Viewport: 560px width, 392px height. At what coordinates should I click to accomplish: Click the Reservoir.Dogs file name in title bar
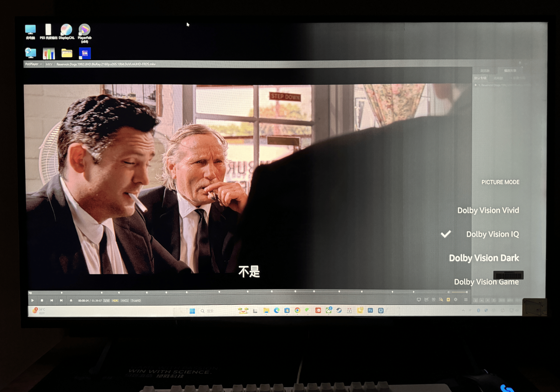[x=106, y=64]
